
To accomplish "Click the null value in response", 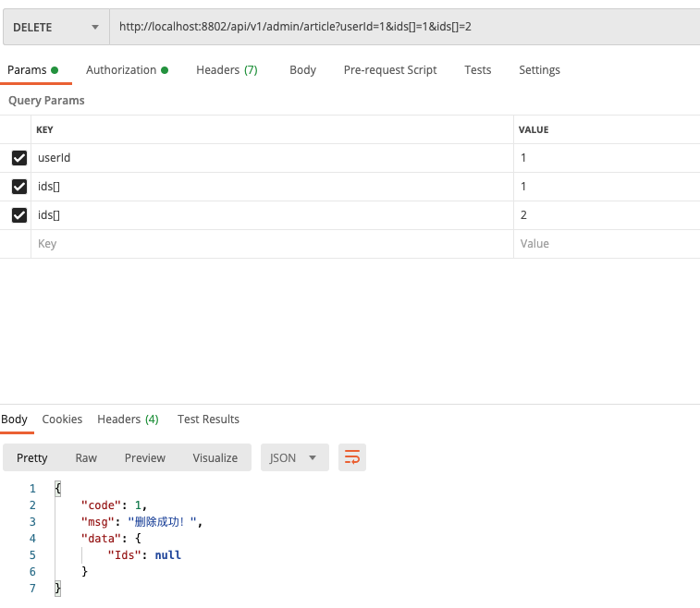I will (168, 555).
